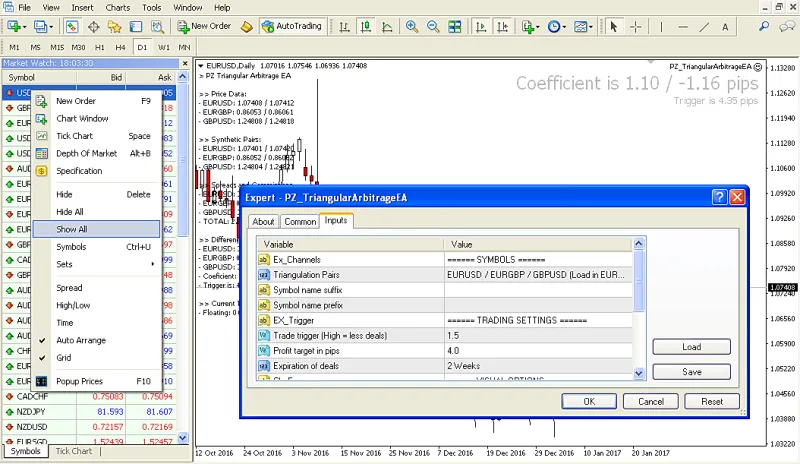Zoom in the chart with plus magnifier

click(412, 27)
